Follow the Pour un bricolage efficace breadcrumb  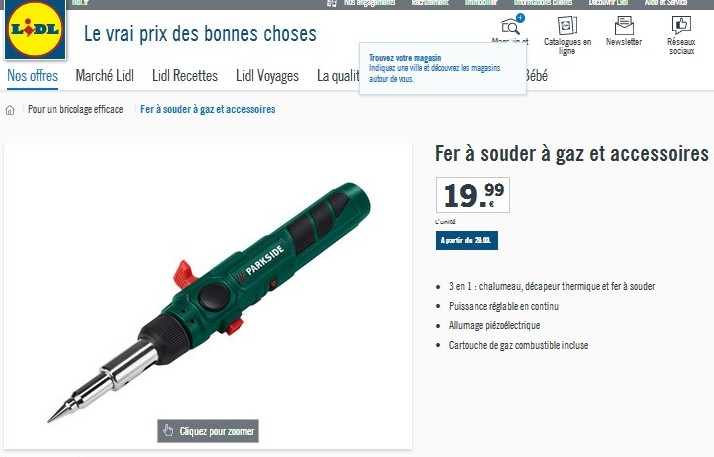[76, 109]
